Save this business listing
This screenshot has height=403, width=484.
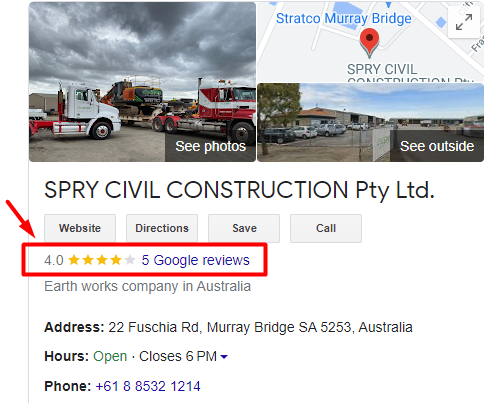coord(244,228)
